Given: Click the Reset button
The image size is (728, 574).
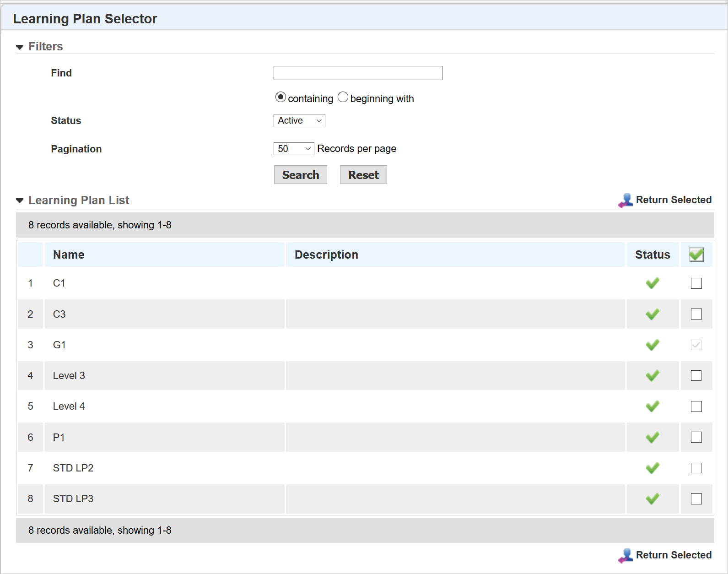Looking at the screenshot, I should (363, 175).
